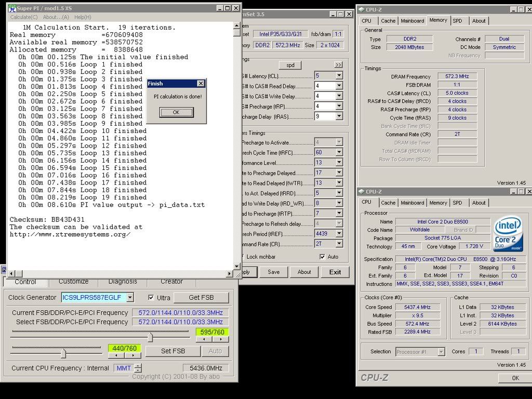Click the Core Voltage 1.728 V value

[x=474, y=247]
